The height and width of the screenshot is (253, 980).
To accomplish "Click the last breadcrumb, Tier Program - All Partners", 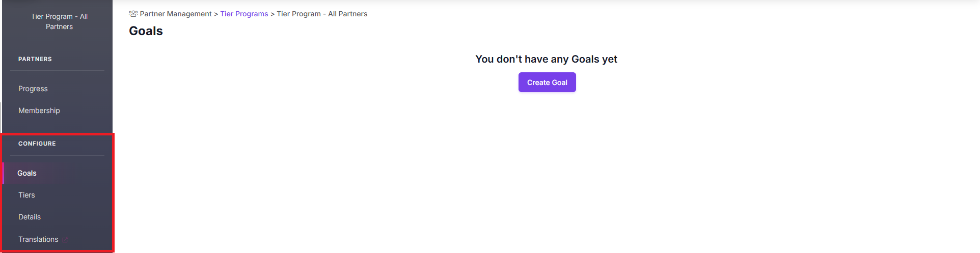I will [x=322, y=14].
